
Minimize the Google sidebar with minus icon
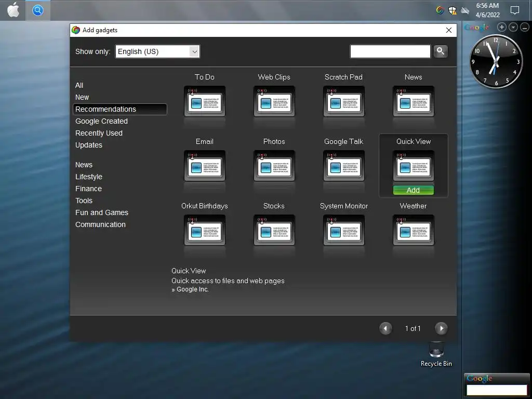(x=525, y=27)
